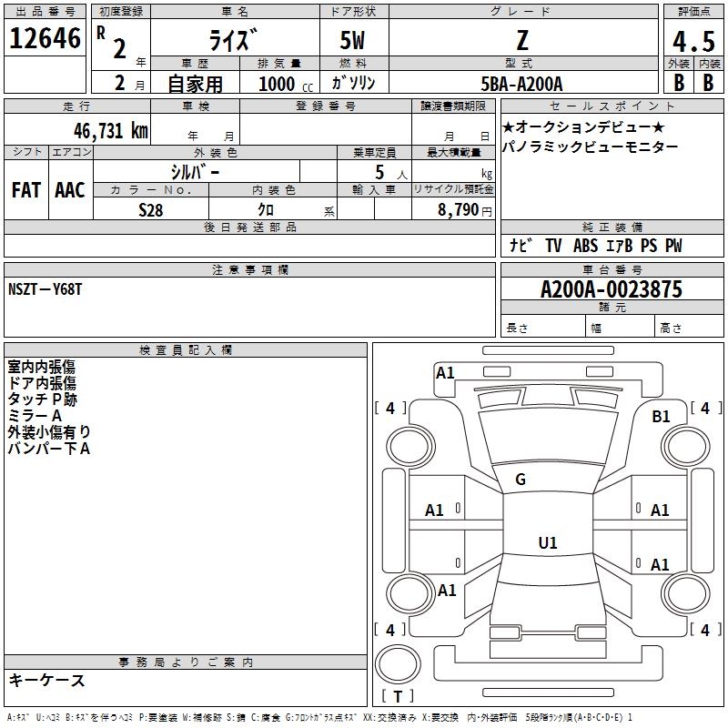The image size is (728, 728).
Task: Click the vehicle history value 自家用
Action: 195,84
